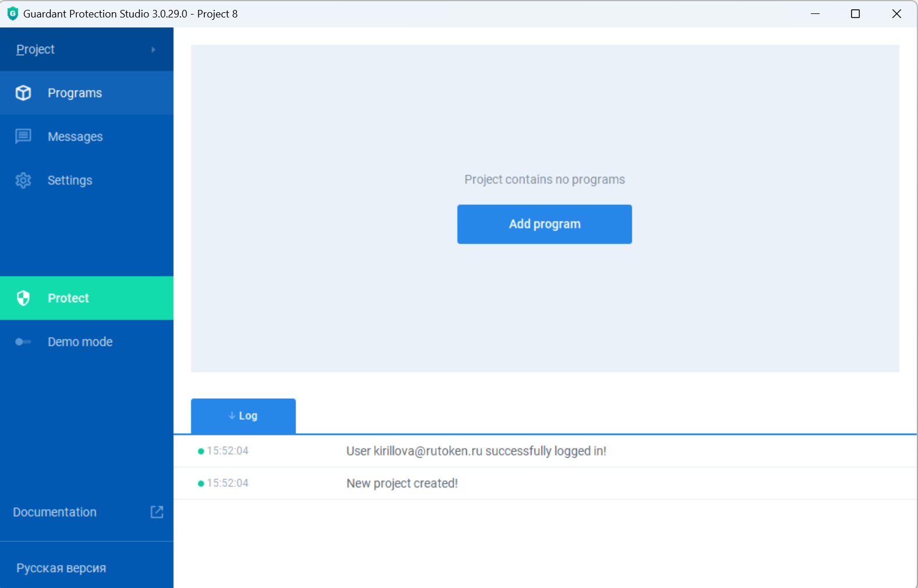Start protection with the Protect button
This screenshot has width=918, height=588.
(x=68, y=298)
